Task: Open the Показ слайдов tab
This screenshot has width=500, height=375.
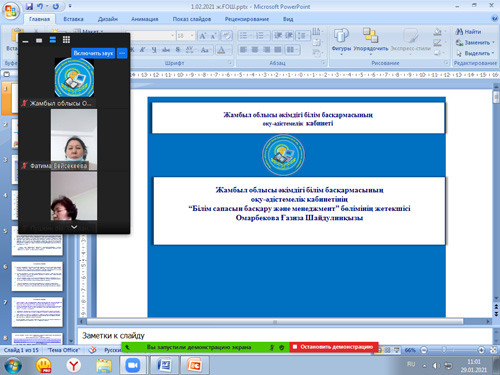Action: [x=192, y=19]
